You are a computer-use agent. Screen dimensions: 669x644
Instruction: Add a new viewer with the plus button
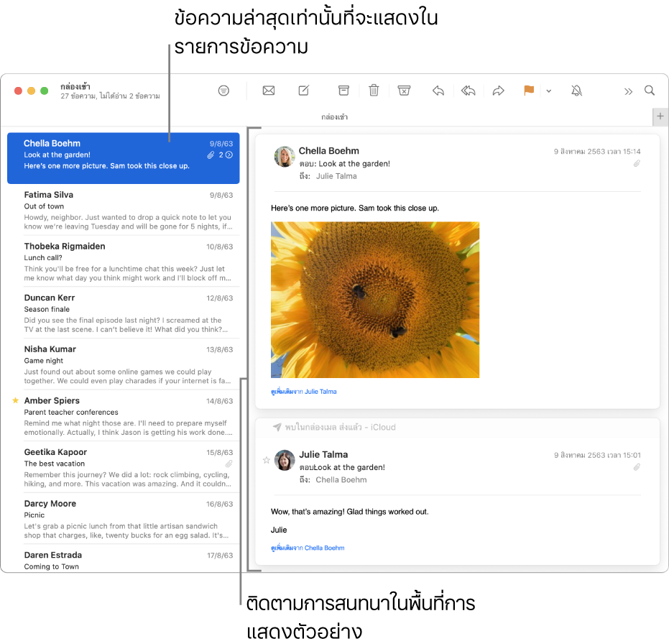click(660, 116)
